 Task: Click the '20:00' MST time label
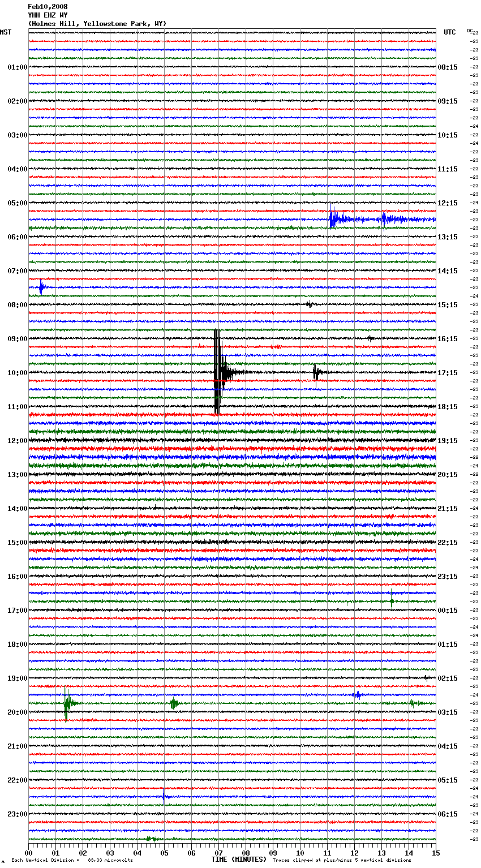point(18,712)
